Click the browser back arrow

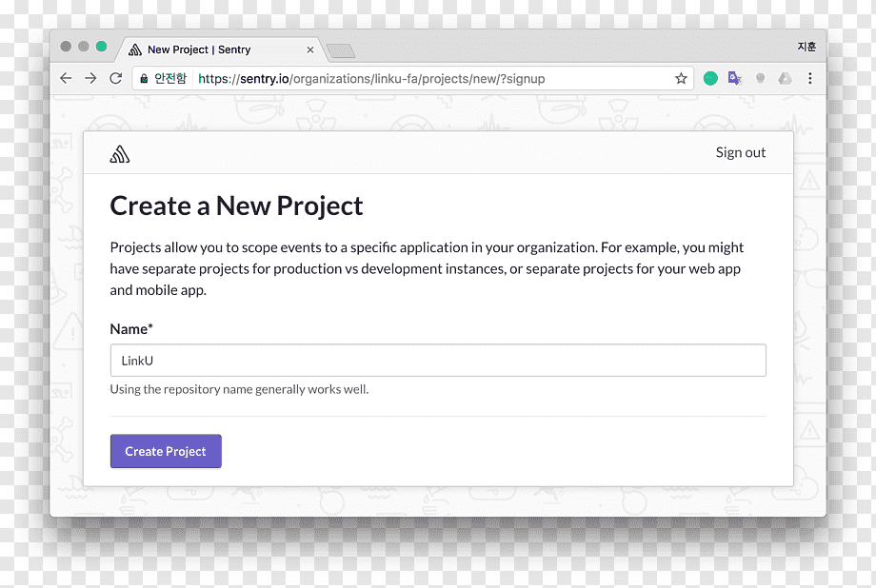click(x=66, y=78)
